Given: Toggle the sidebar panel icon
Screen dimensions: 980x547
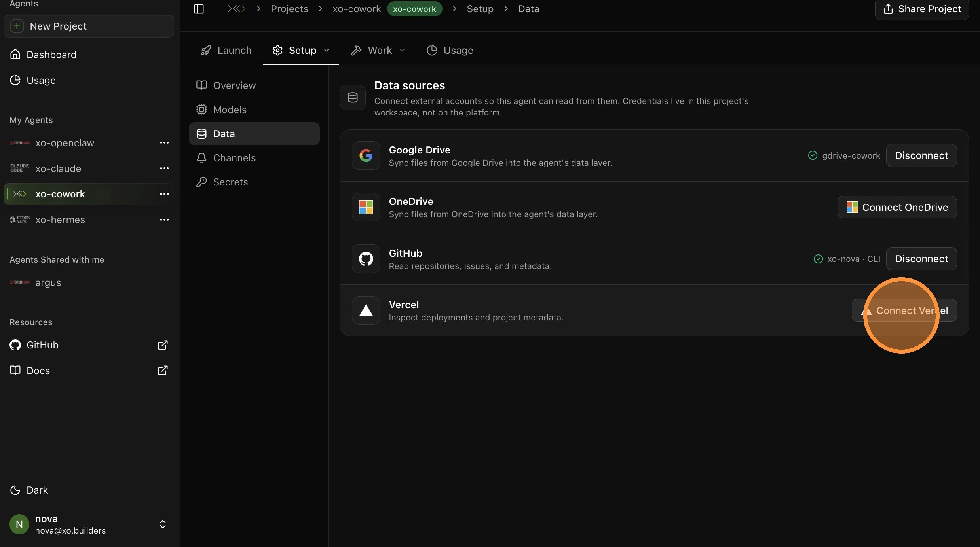Looking at the screenshot, I should click(199, 9).
